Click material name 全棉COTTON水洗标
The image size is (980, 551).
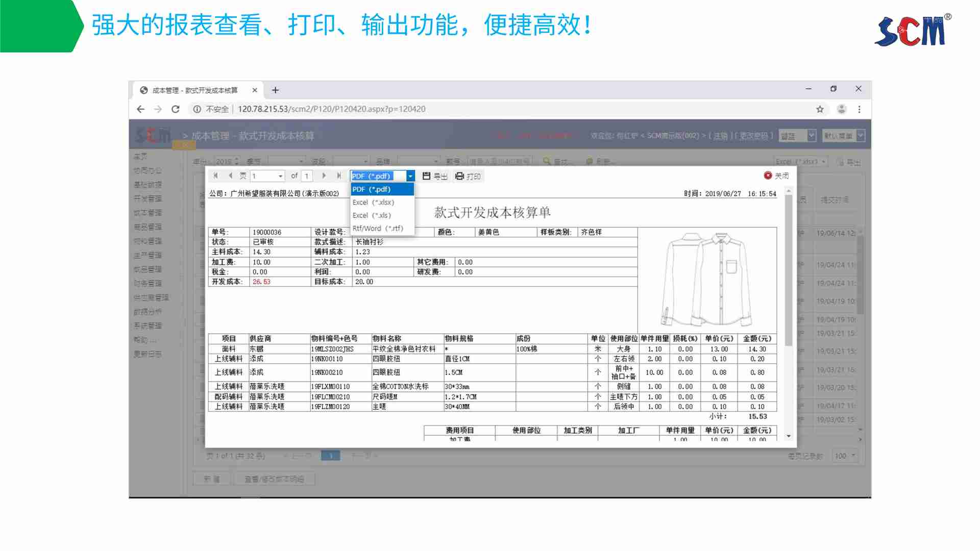pyautogui.click(x=401, y=387)
